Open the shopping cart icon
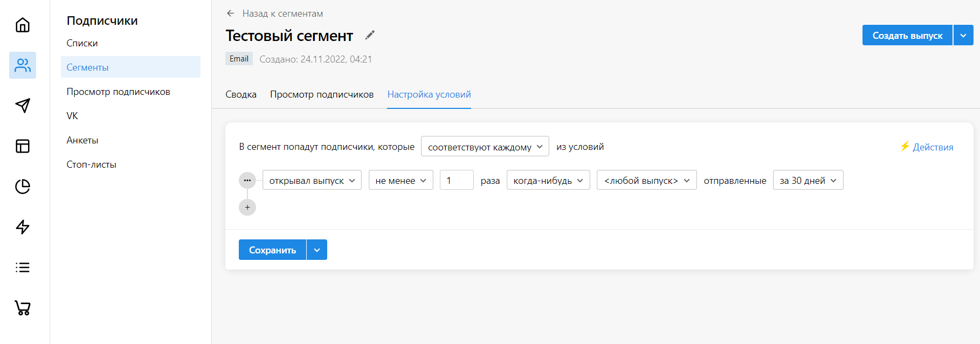The image size is (980, 344). coord(23,308)
